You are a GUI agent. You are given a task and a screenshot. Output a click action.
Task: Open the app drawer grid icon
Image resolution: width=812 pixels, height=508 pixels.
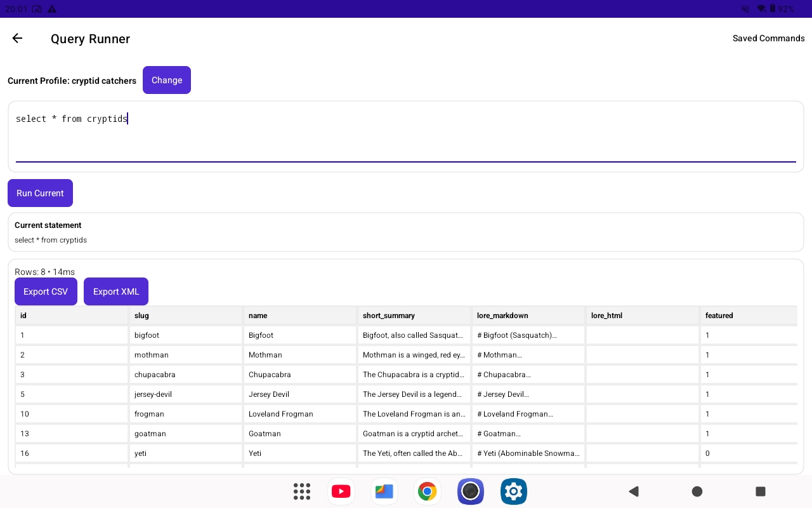[302, 491]
